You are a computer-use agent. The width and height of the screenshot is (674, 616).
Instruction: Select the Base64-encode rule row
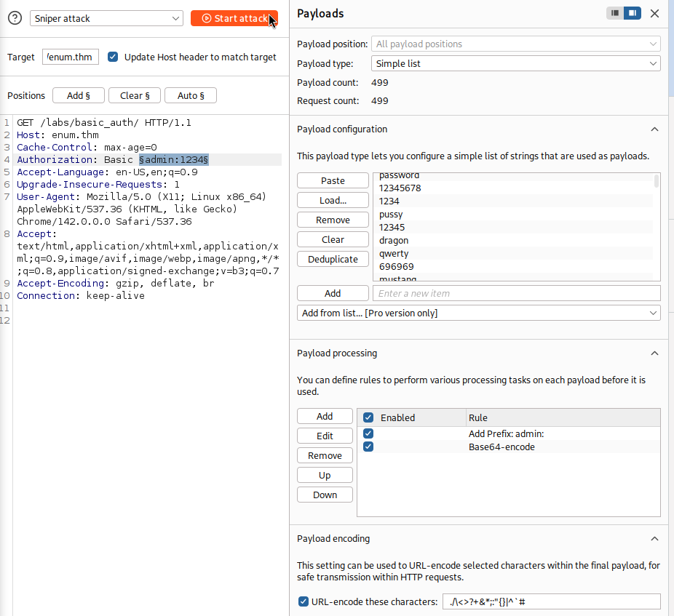(509, 447)
